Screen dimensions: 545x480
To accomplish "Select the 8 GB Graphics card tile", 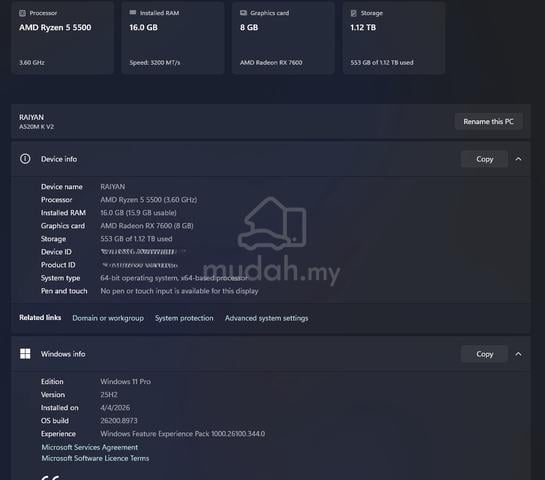I will pos(283,38).
